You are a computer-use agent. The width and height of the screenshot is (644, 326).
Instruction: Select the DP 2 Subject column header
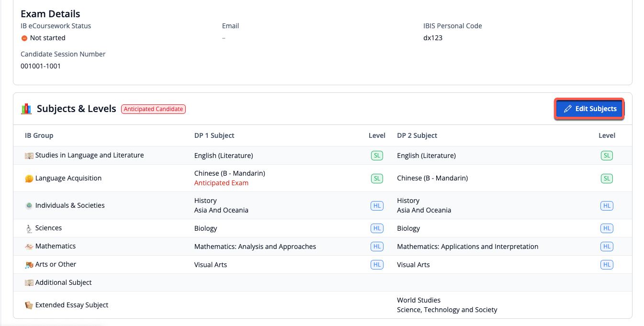(x=417, y=135)
